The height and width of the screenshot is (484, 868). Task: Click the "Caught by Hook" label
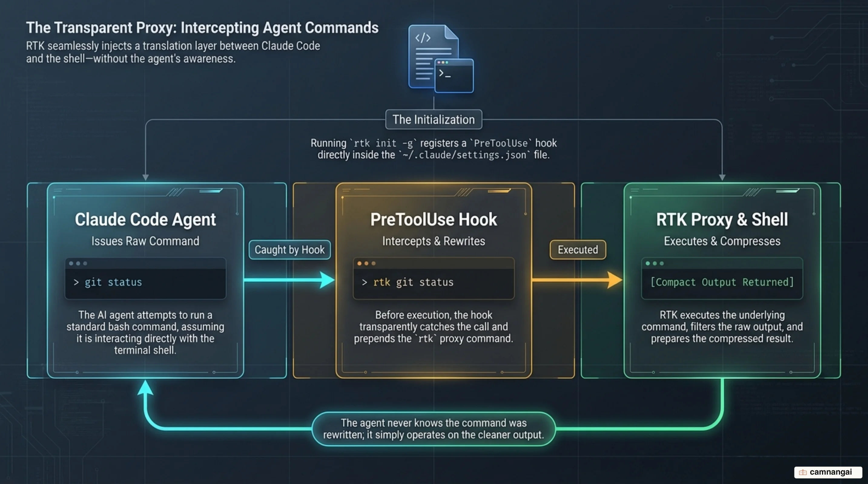(289, 250)
